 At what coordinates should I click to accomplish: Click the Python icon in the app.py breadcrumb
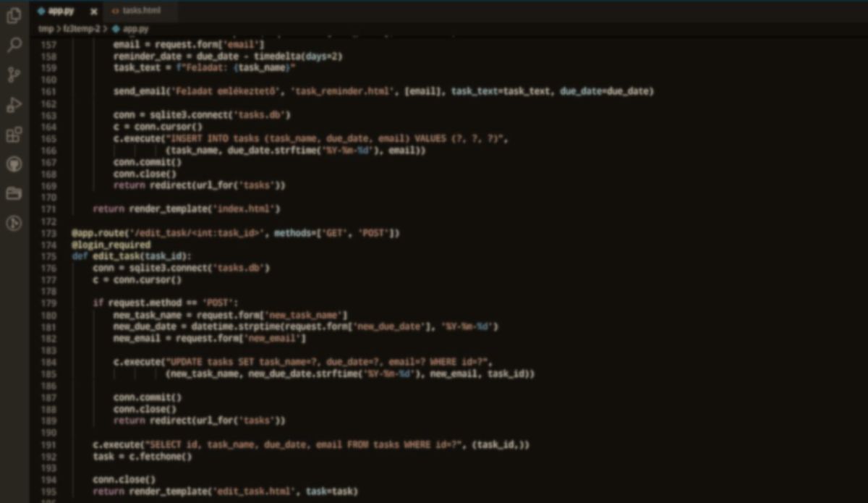[x=116, y=29]
